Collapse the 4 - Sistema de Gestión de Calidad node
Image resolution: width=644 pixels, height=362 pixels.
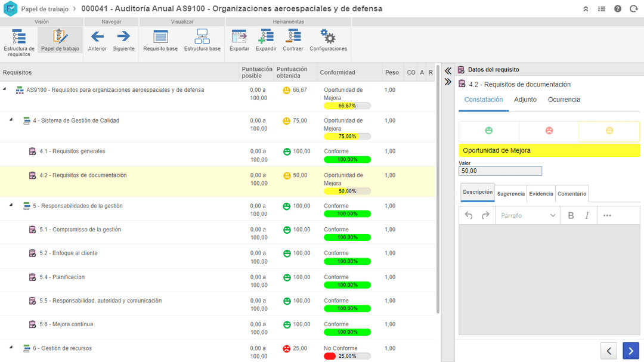pos(11,120)
